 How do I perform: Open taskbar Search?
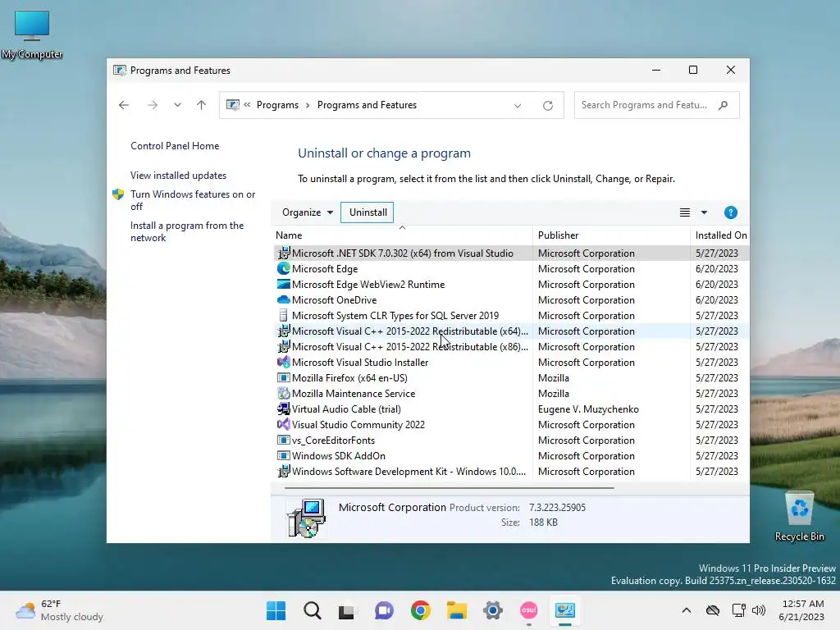coord(312,610)
